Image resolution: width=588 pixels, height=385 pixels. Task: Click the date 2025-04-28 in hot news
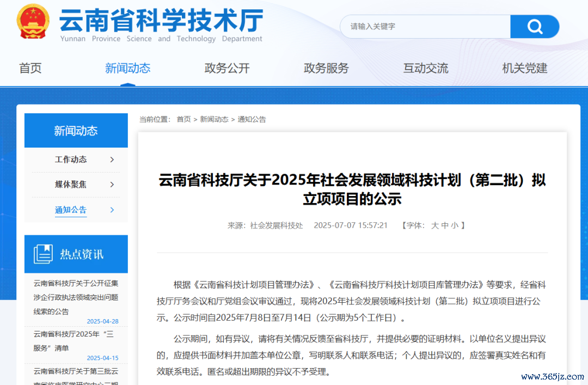(x=103, y=322)
